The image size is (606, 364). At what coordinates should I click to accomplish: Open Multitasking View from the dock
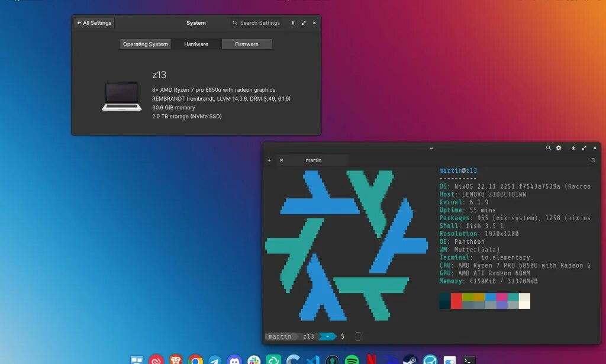pyautogui.click(x=137, y=360)
